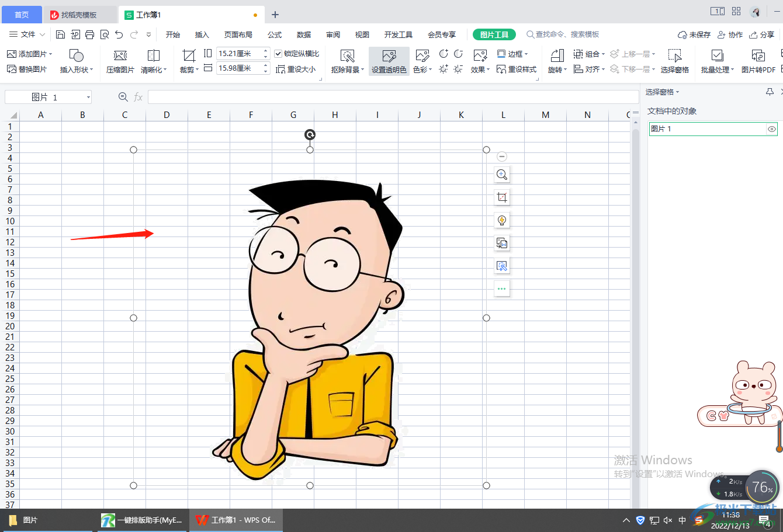Click Group (组合) button
The height and width of the screenshot is (532, 783).
point(589,54)
